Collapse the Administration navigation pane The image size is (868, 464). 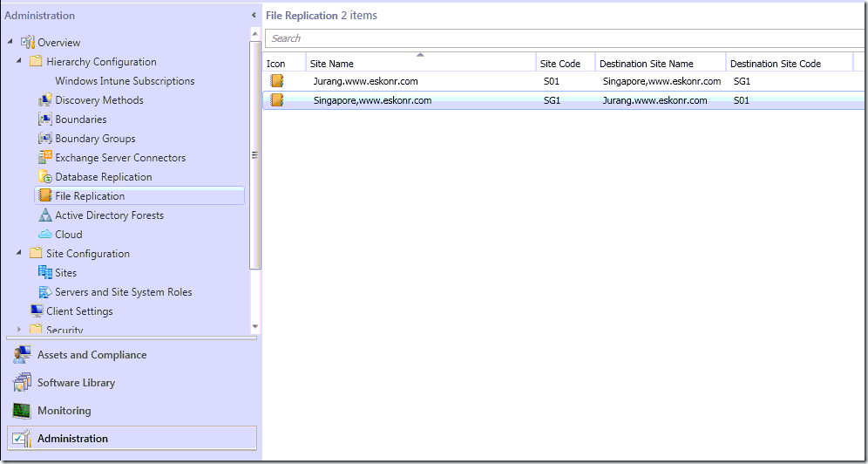tap(254, 16)
